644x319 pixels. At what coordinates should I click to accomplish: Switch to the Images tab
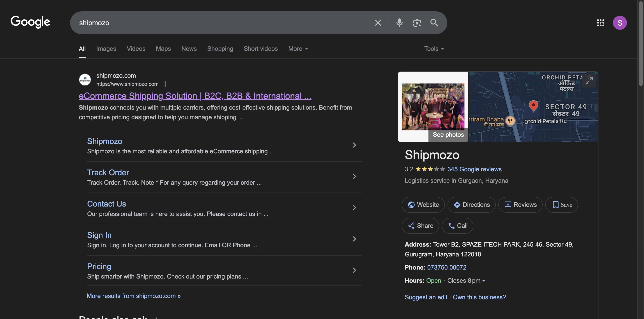point(106,48)
